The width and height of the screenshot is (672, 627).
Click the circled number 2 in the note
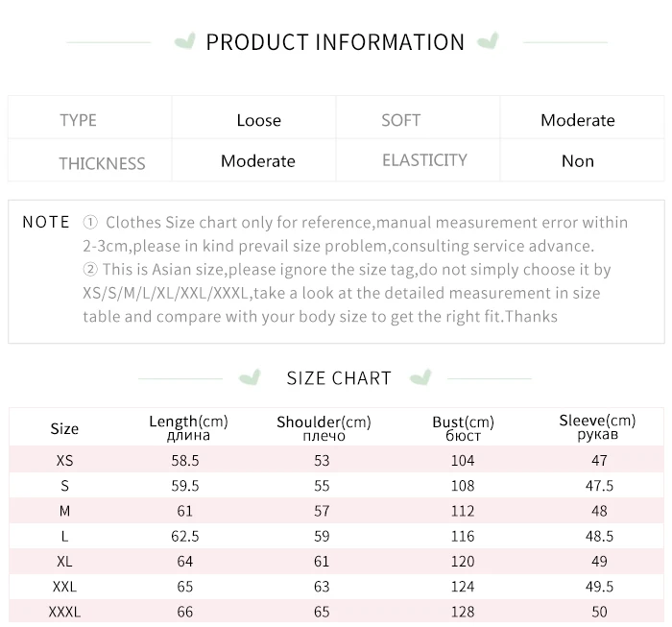click(90, 269)
